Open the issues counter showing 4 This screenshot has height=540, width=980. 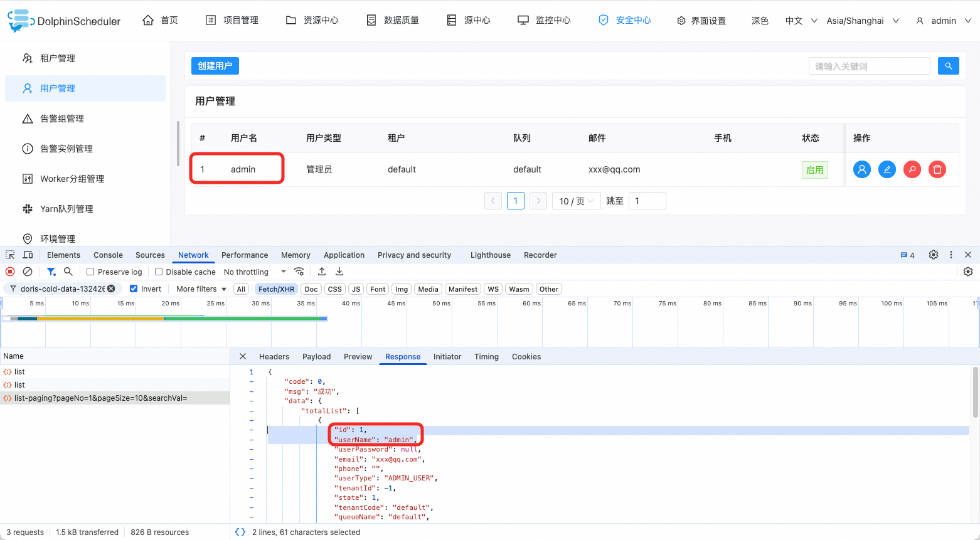coord(907,255)
